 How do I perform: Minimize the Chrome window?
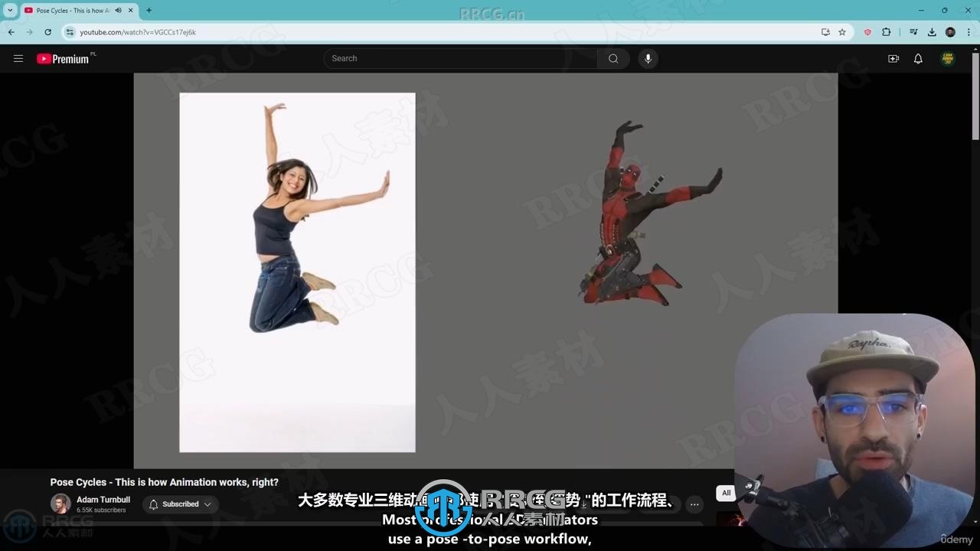coord(920,11)
